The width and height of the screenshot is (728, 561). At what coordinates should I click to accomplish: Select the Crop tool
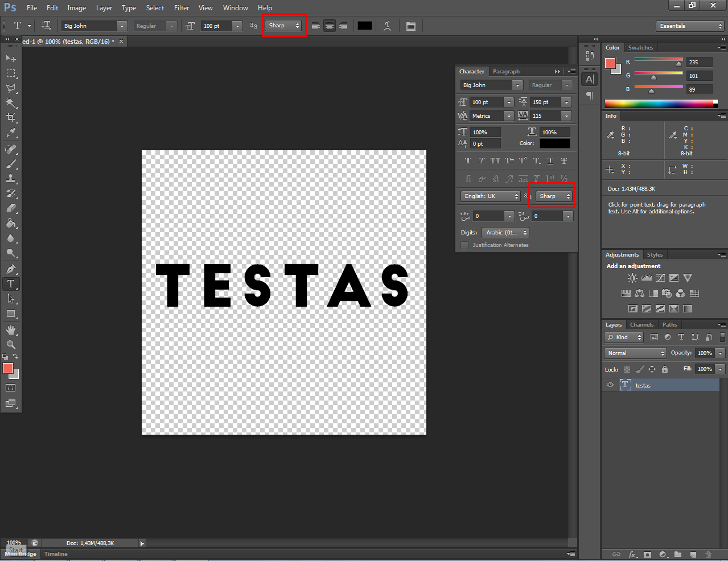[x=11, y=118]
